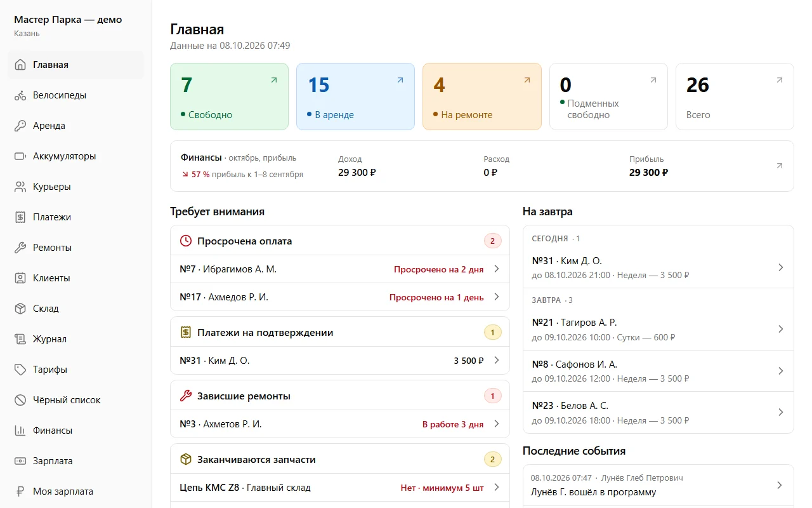This screenshot has height=508, width=812.
Task: Click the contact-card icon for Клиенты
Action: click(x=20, y=278)
